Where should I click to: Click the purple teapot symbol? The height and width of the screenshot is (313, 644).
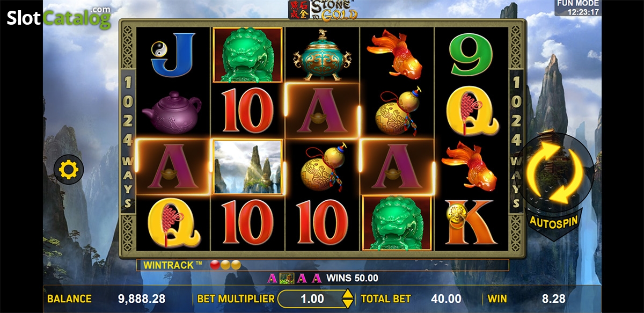172,112
